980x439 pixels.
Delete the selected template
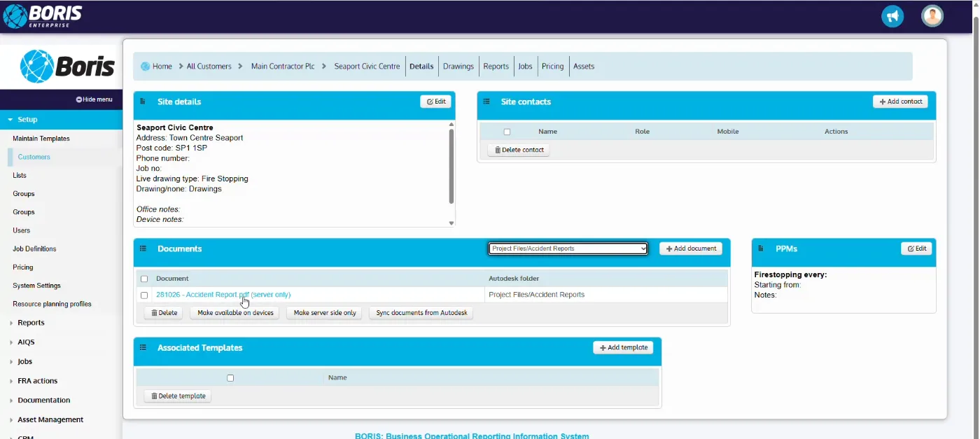(x=178, y=396)
